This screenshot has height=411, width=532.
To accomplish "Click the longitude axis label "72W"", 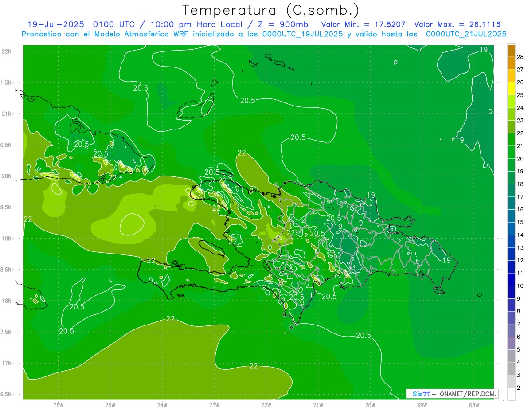I will pyautogui.click(x=266, y=405).
